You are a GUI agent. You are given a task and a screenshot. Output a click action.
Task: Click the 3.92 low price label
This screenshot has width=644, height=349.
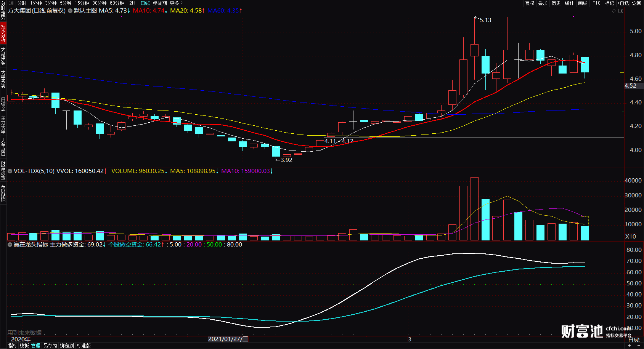click(286, 160)
